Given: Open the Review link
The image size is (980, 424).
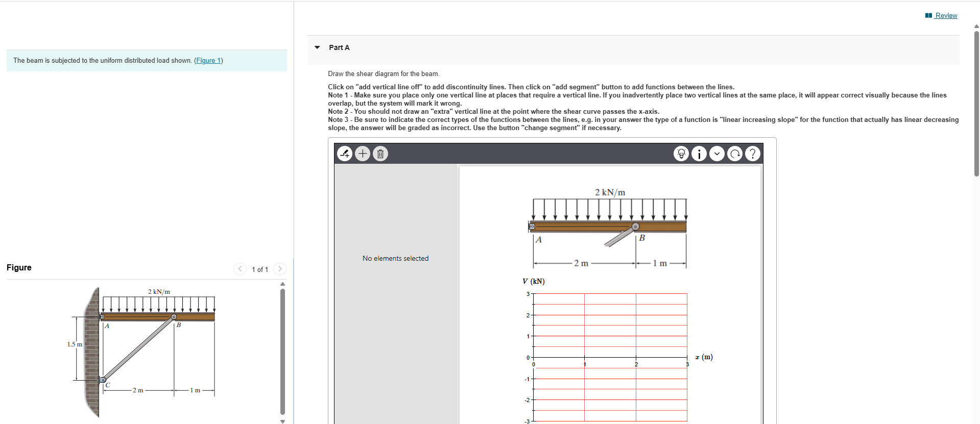Looking at the screenshot, I should [x=942, y=16].
